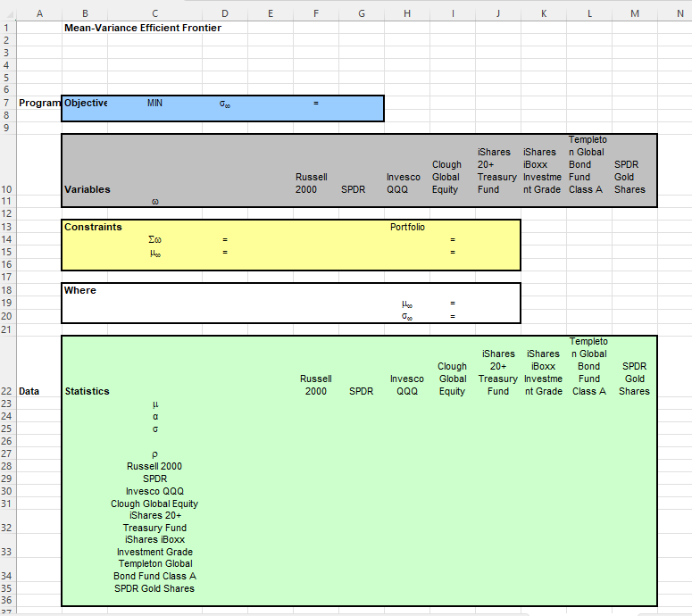Click "SPDR Gold Shares" header in Statistics section
Screen dimensions: 692x616
pos(634,379)
